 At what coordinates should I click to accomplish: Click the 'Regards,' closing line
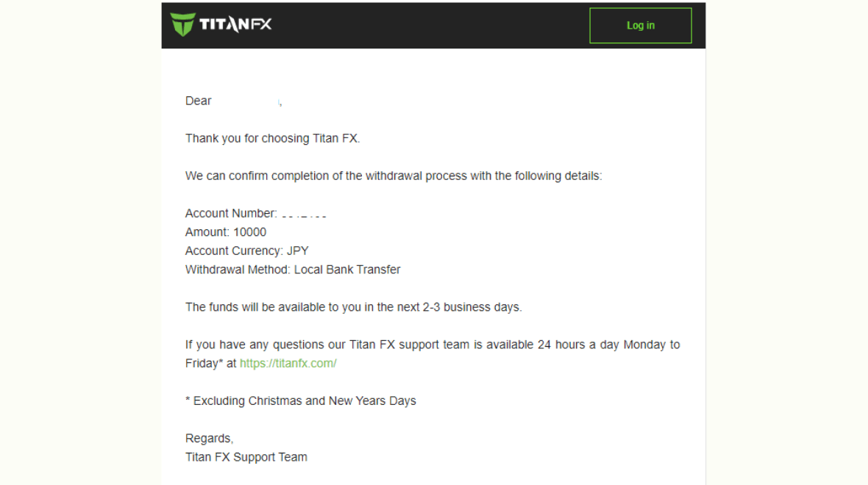click(x=209, y=438)
